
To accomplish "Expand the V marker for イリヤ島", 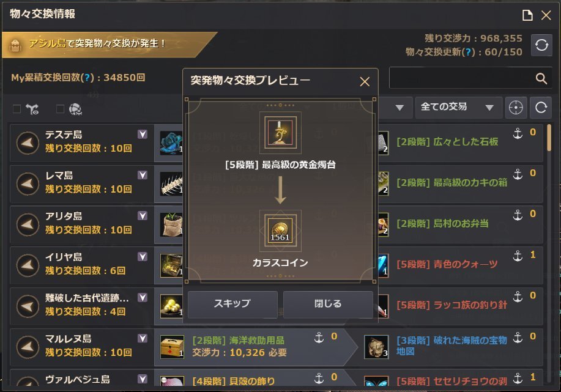I will coord(143,256).
